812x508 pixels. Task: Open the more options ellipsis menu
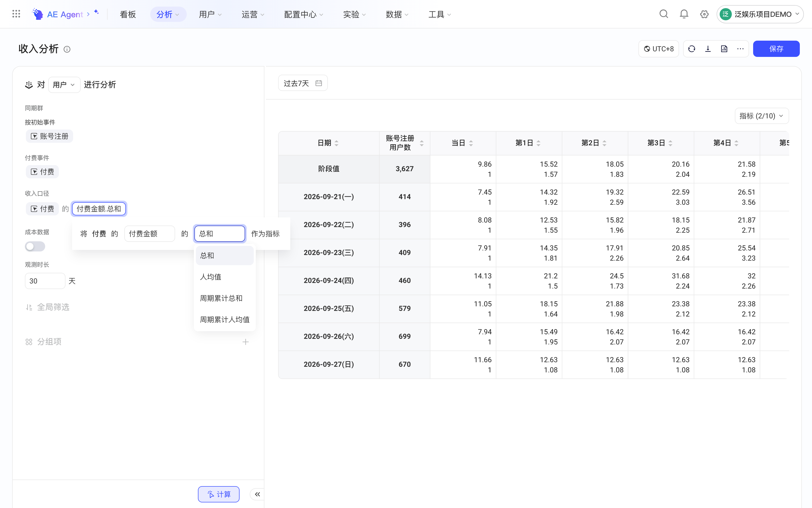[740, 49]
